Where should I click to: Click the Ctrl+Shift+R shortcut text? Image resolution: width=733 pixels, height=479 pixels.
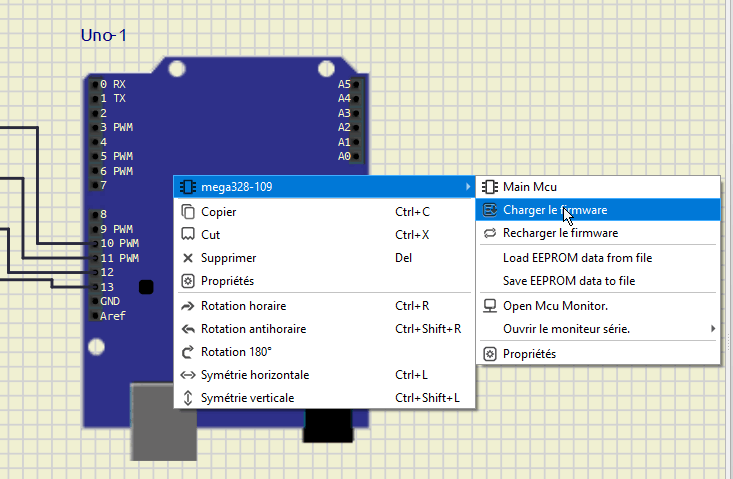tap(428, 329)
